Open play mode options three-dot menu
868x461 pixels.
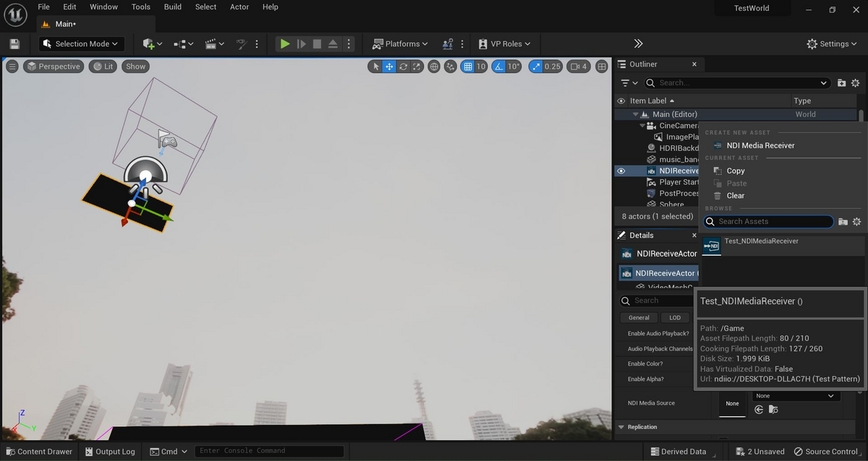point(349,44)
